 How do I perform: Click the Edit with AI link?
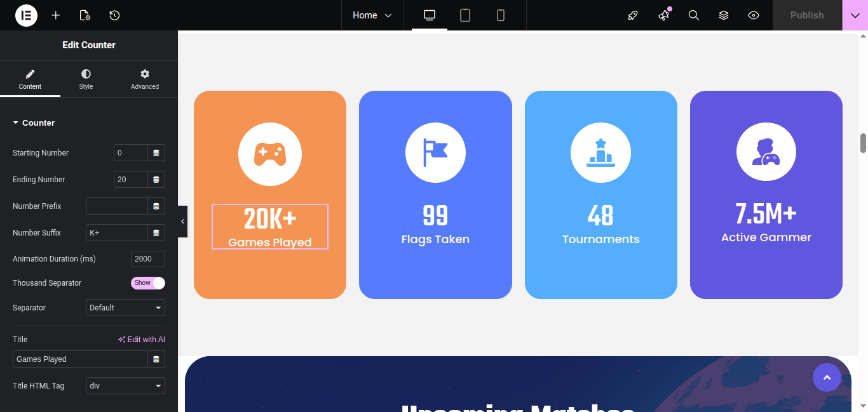coord(142,340)
